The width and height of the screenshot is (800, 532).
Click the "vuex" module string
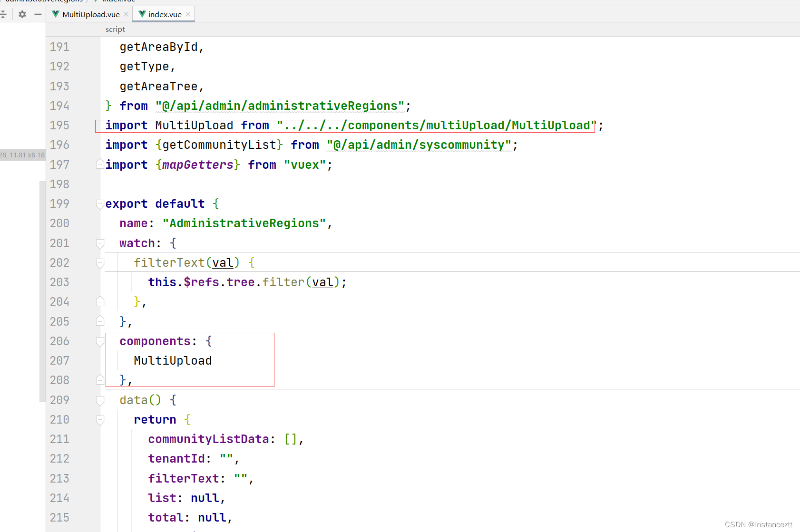point(305,165)
